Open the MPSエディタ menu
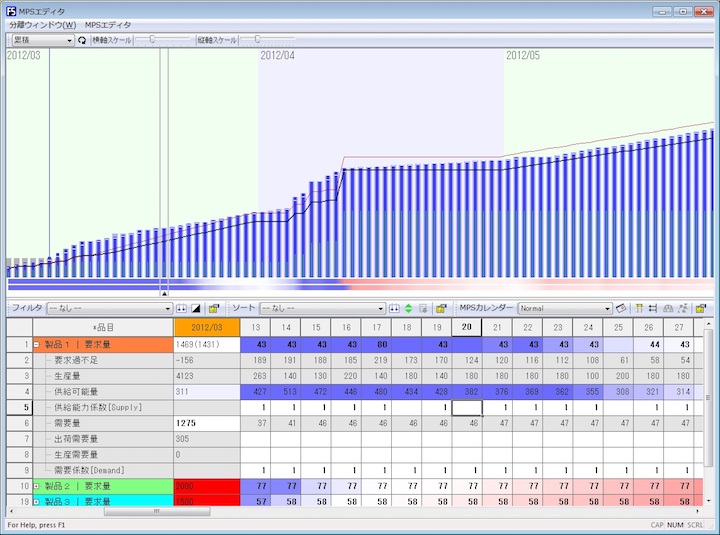The width and height of the screenshot is (720, 535). pyautogui.click(x=108, y=24)
